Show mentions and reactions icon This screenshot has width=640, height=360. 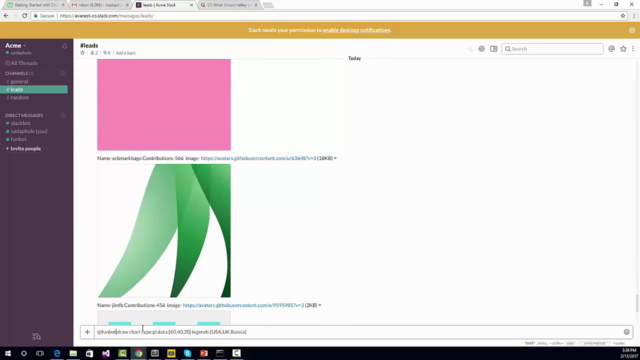click(611, 49)
